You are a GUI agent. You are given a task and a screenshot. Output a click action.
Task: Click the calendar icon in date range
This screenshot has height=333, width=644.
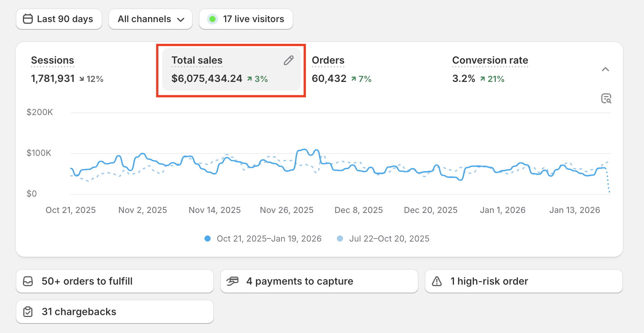(28, 19)
